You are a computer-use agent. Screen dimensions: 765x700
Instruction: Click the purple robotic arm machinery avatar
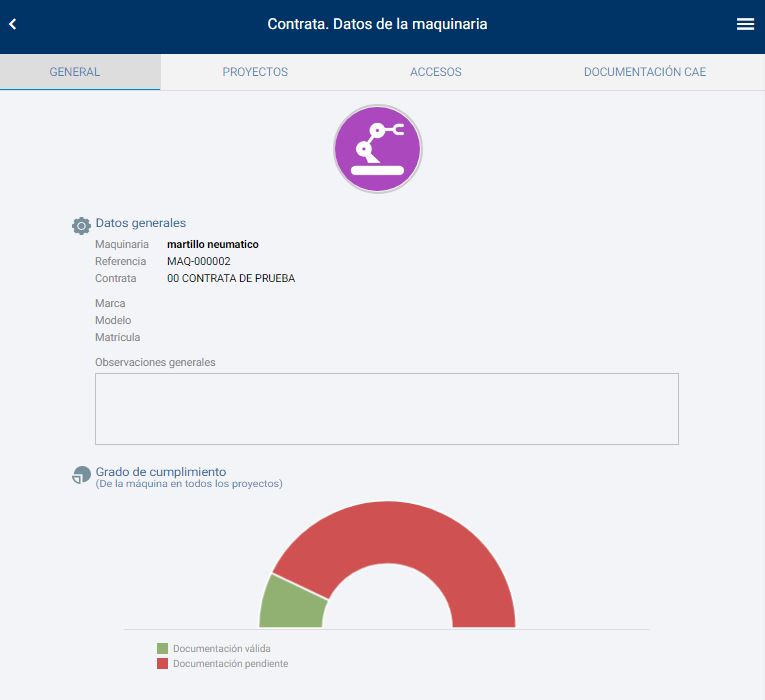(x=377, y=149)
